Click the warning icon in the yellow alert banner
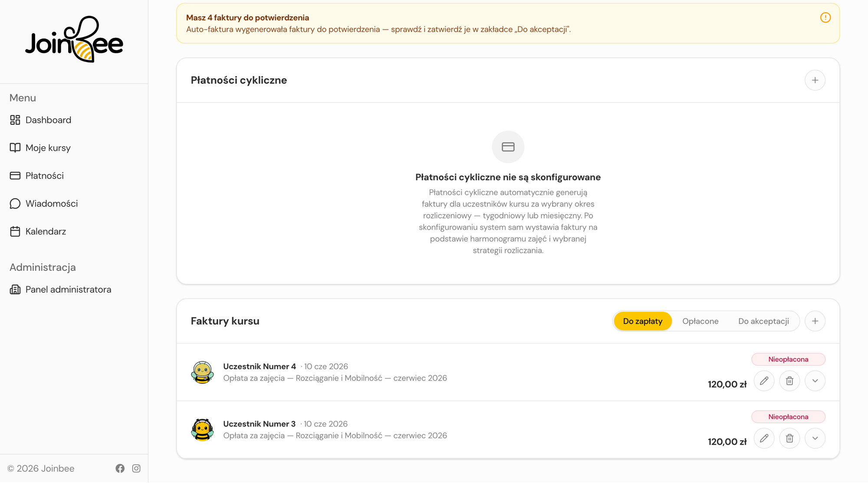This screenshot has width=868, height=483. (825, 17)
